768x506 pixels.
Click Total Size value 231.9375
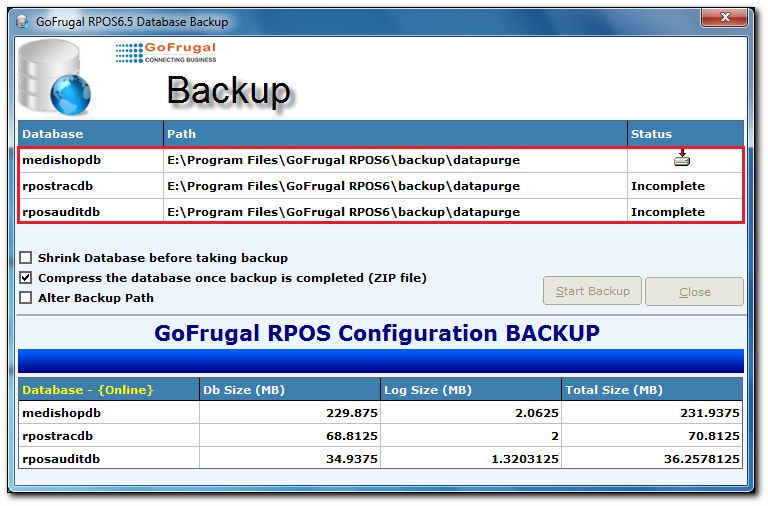point(710,413)
